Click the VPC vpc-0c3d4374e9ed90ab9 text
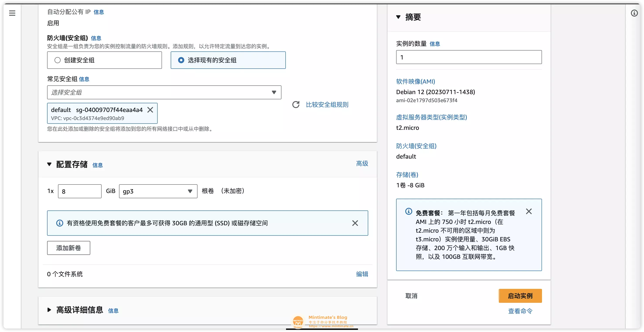The width and height of the screenshot is (644, 332). coord(87,118)
